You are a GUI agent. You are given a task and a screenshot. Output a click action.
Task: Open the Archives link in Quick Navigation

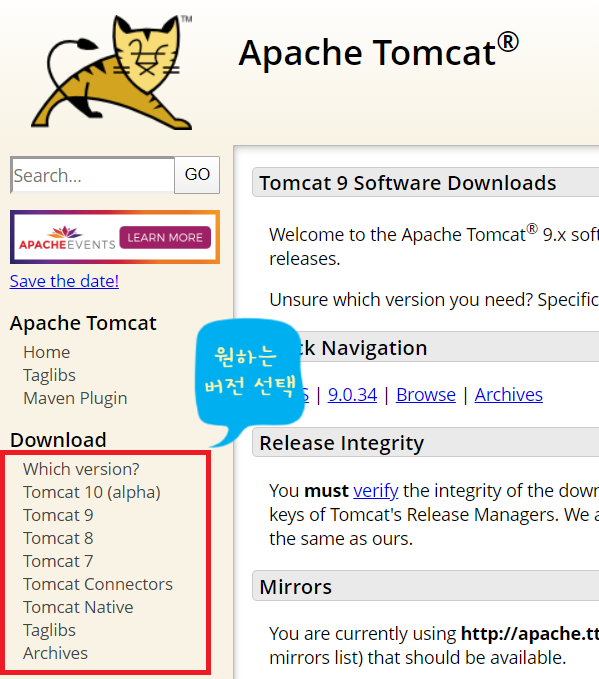508,394
